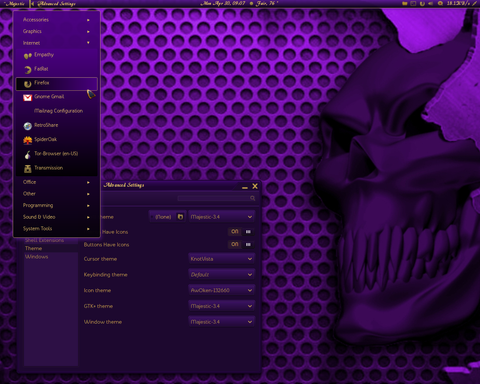The height and width of the screenshot is (384, 480).
Task: Open the volume speaker tray icon
Action: point(431,4)
